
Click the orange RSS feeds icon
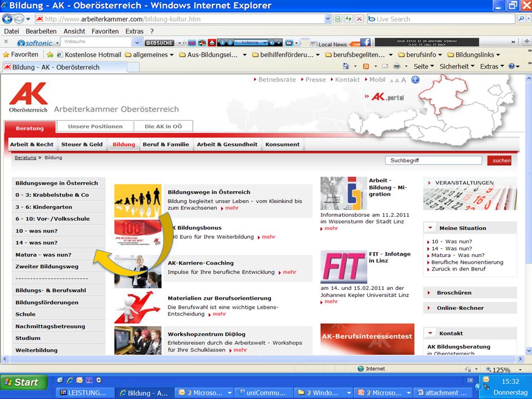pos(366,66)
